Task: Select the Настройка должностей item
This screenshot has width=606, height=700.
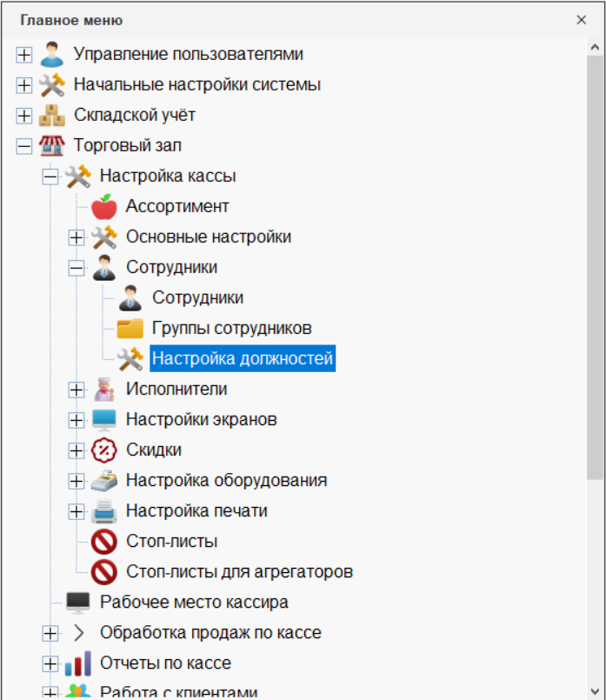Action: click(242, 358)
